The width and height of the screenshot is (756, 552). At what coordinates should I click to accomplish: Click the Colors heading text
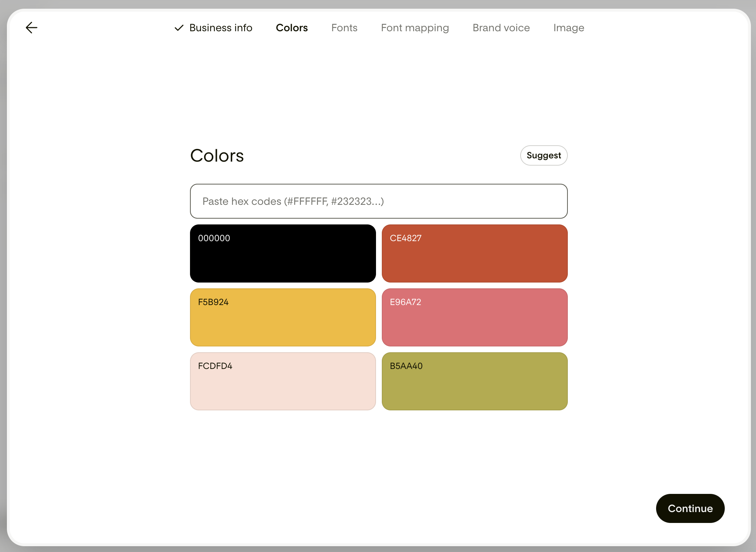point(217,155)
